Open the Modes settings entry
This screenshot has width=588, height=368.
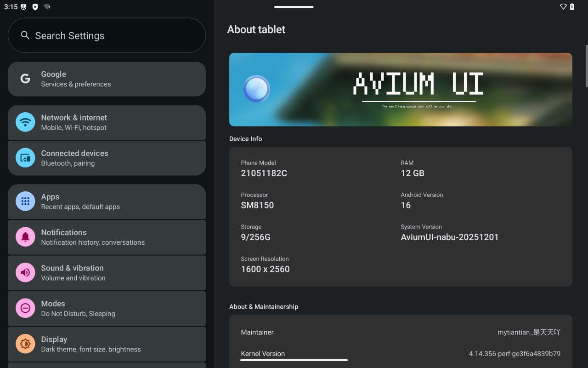click(x=107, y=308)
